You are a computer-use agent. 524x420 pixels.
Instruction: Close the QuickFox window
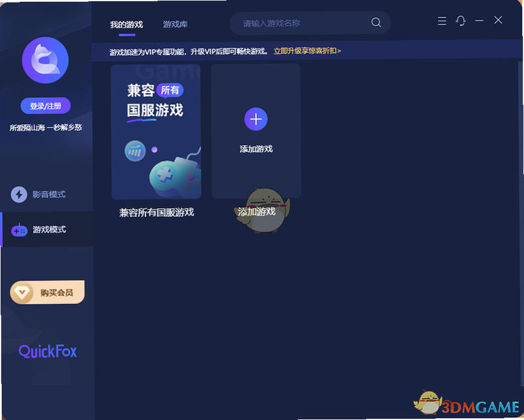[498, 20]
